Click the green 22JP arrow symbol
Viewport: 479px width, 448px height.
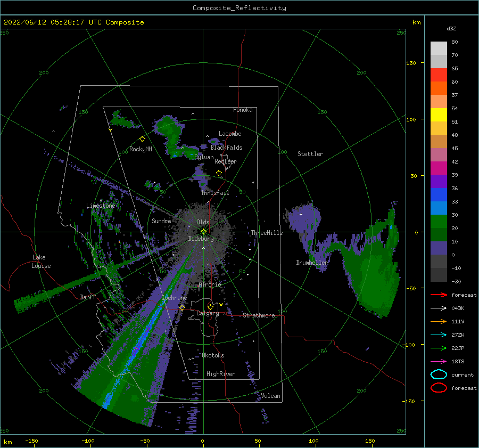click(x=439, y=348)
